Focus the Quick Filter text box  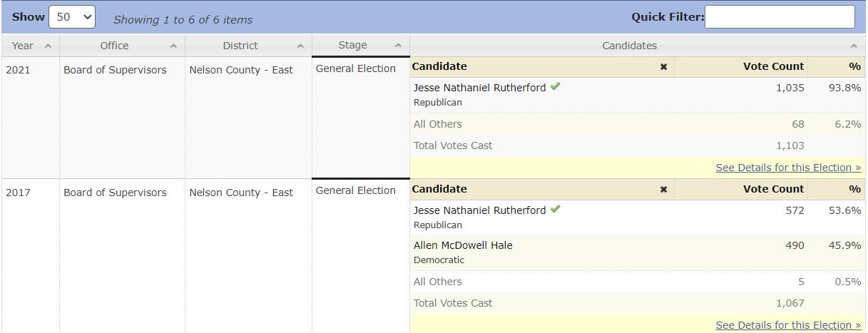coord(780,17)
